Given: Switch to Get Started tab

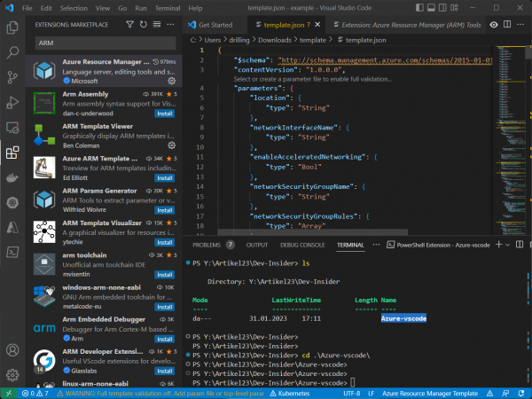Looking at the screenshot, I should point(215,25).
